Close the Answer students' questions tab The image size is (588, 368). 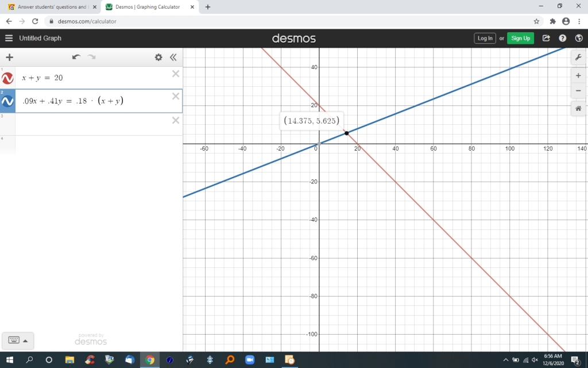coord(95,7)
